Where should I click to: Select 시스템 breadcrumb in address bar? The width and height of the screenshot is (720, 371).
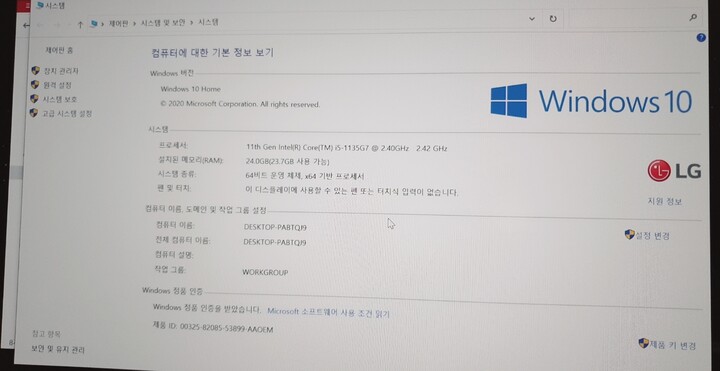208,22
